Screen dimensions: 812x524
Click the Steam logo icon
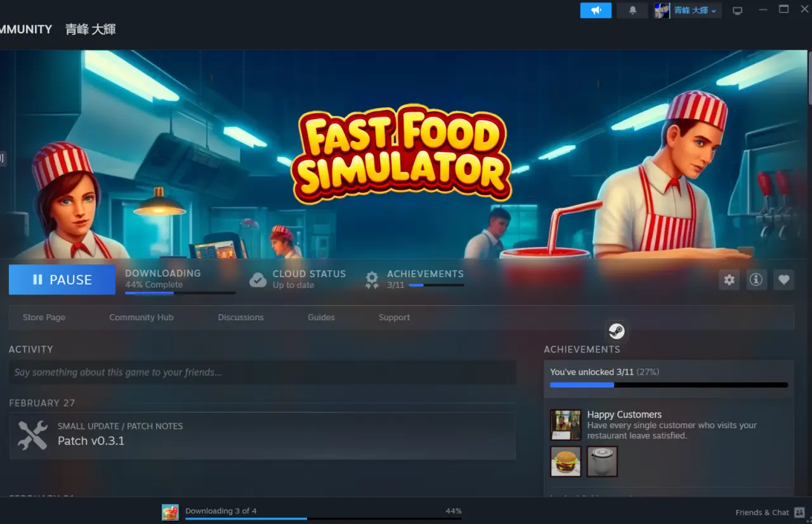point(617,331)
